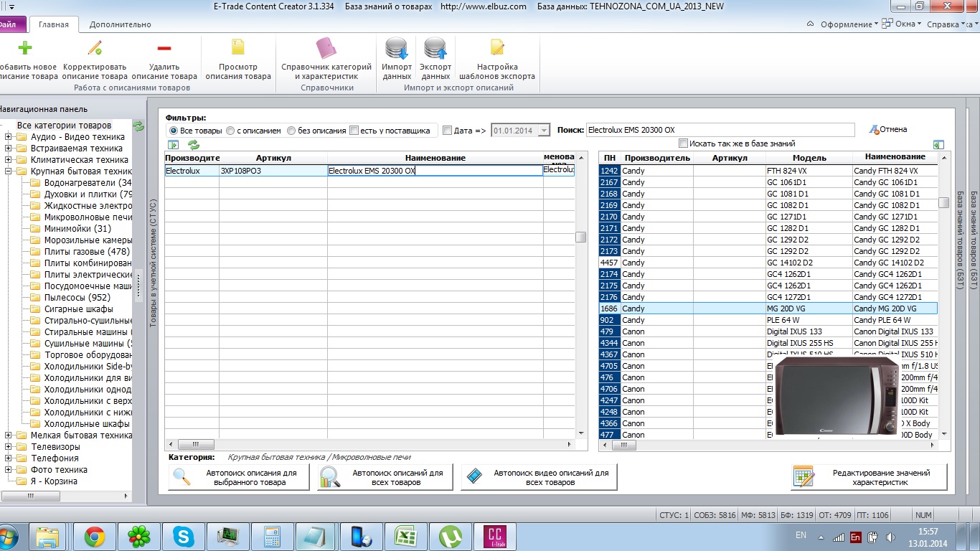Open export template settings icon
The image size is (980, 551).
[x=497, y=48]
